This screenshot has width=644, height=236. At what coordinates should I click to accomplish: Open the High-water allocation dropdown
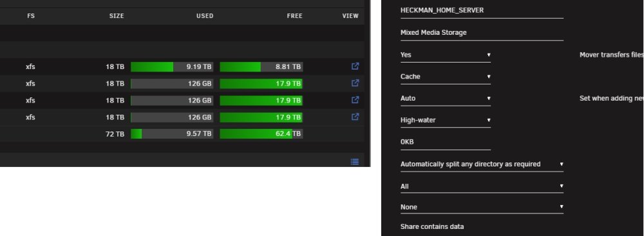coord(446,121)
